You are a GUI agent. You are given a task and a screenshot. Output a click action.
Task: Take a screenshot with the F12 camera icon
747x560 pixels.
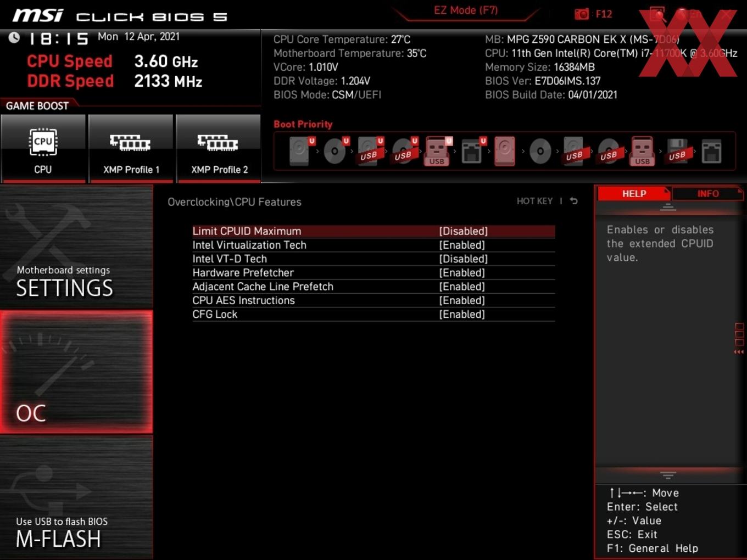582,14
